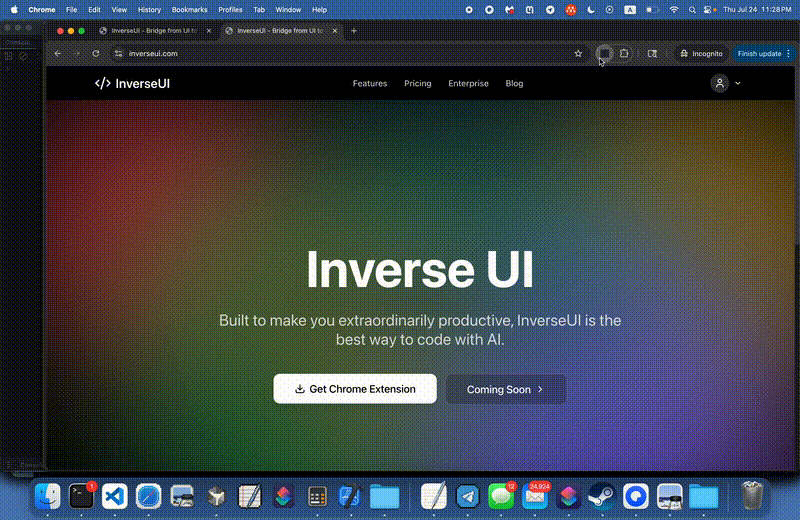Viewport: 800px width, 520px height.
Task: Click the InverseUI logo in the header
Action: point(132,83)
